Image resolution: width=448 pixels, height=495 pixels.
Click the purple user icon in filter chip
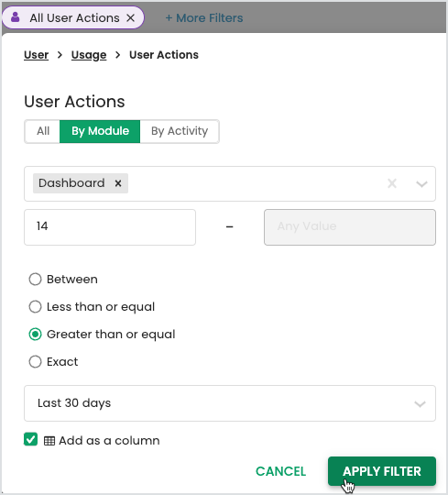tap(16, 17)
